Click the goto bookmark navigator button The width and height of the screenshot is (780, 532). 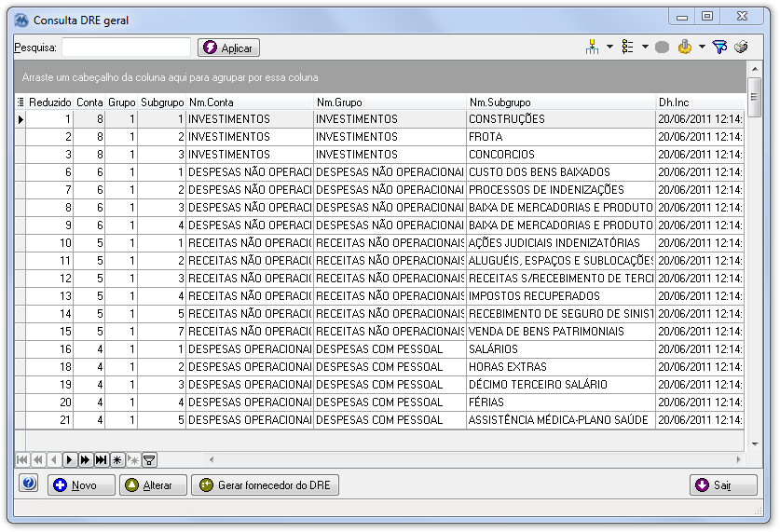point(133,460)
